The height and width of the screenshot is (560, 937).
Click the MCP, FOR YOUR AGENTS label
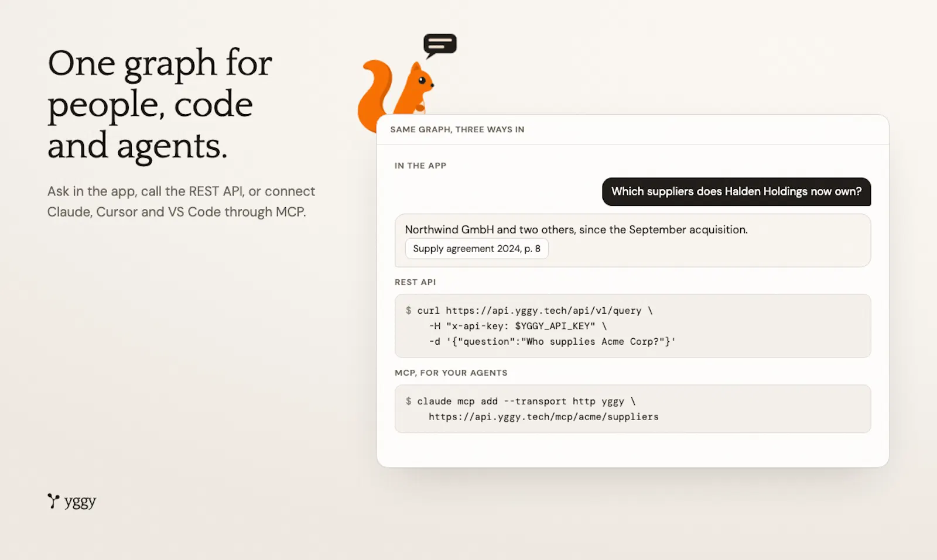[451, 373]
